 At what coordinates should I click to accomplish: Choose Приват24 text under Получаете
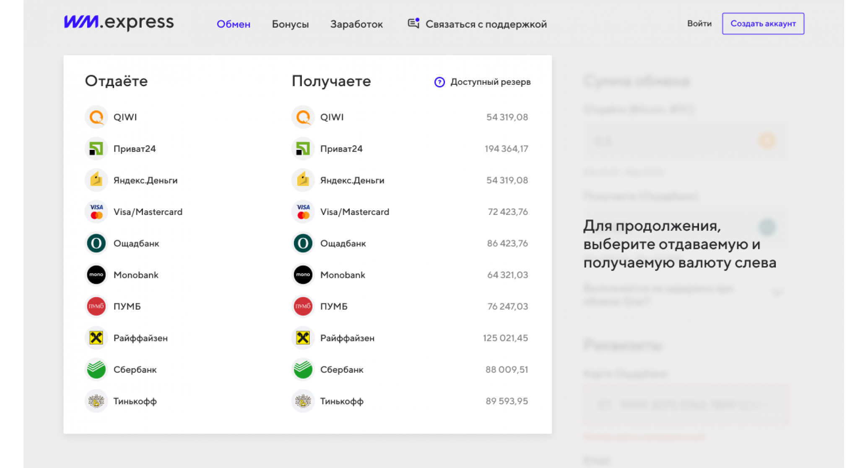[x=341, y=149]
